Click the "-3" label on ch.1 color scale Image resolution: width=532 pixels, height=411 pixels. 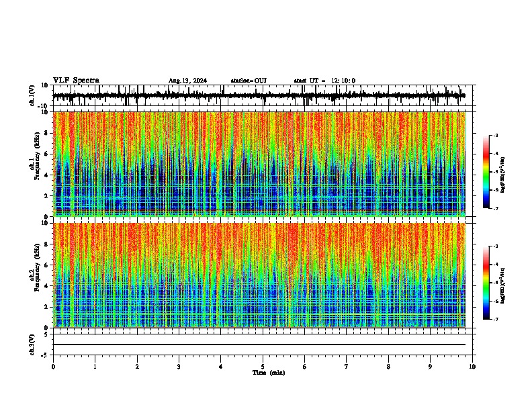[496, 135]
